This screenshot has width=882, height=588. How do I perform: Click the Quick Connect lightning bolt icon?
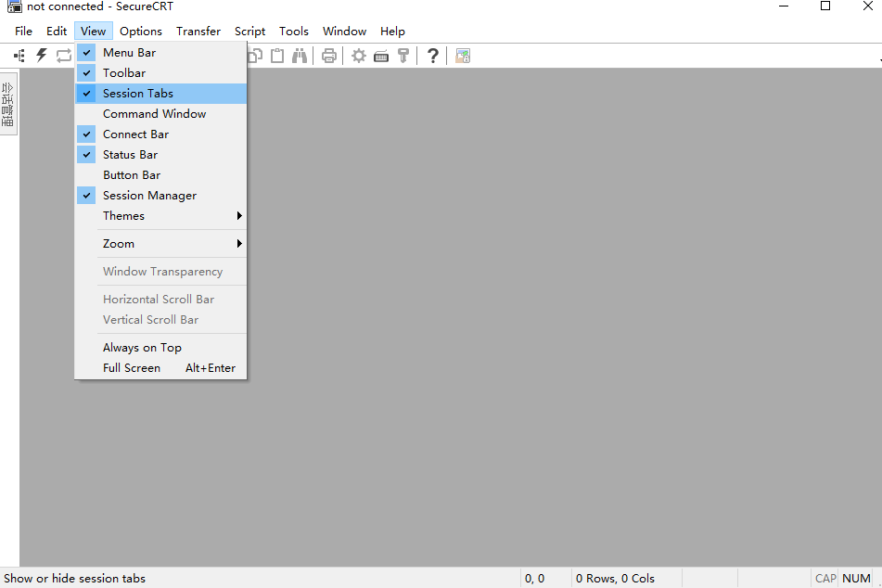(x=42, y=55)
